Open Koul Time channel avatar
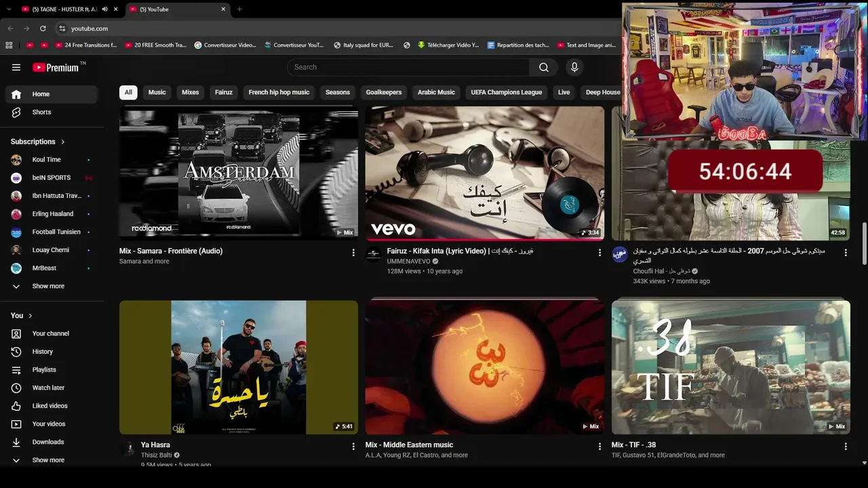This screenshot has width=868, height=488. (x=16, y=160)
